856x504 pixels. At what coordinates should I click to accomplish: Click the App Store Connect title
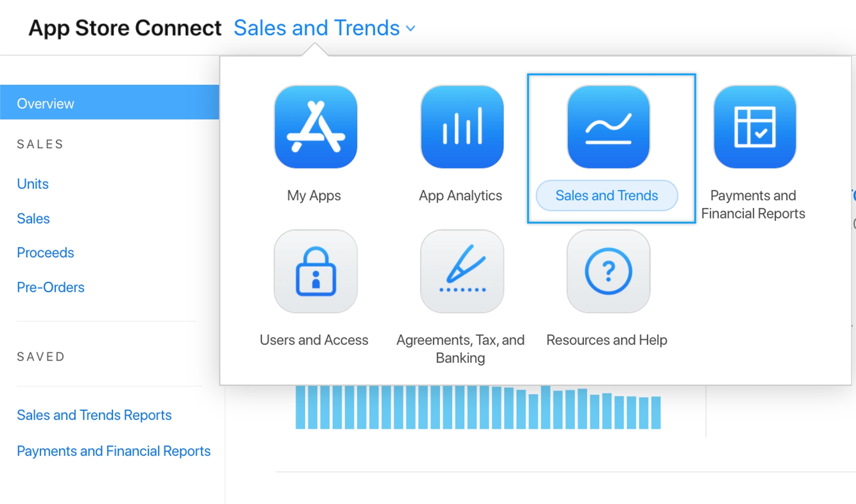(125, 28)
